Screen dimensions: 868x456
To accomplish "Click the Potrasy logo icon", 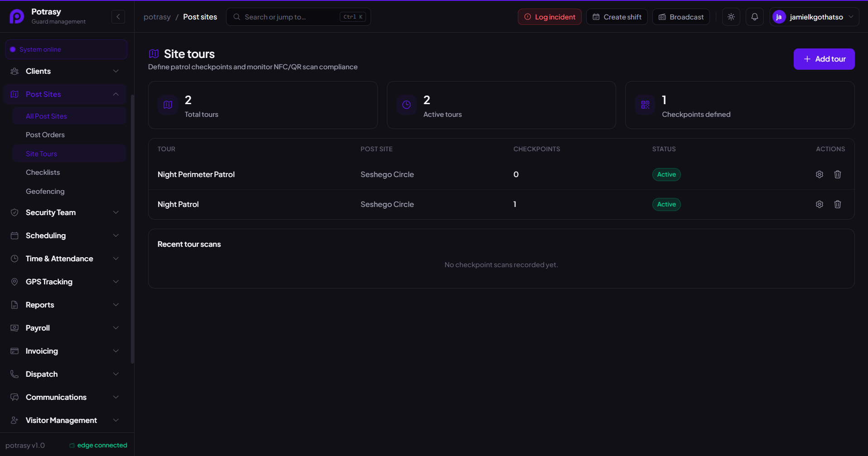I will tap(17, 17).
